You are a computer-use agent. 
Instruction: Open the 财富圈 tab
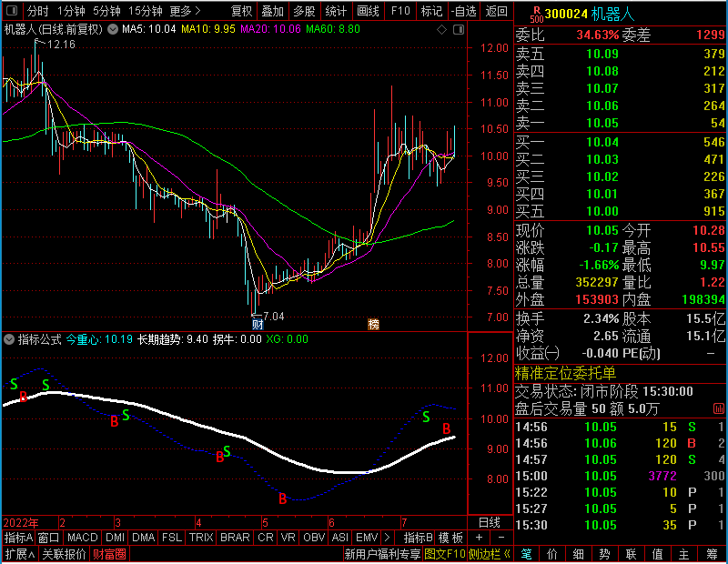pyautogui.click(x=109, y=554)
